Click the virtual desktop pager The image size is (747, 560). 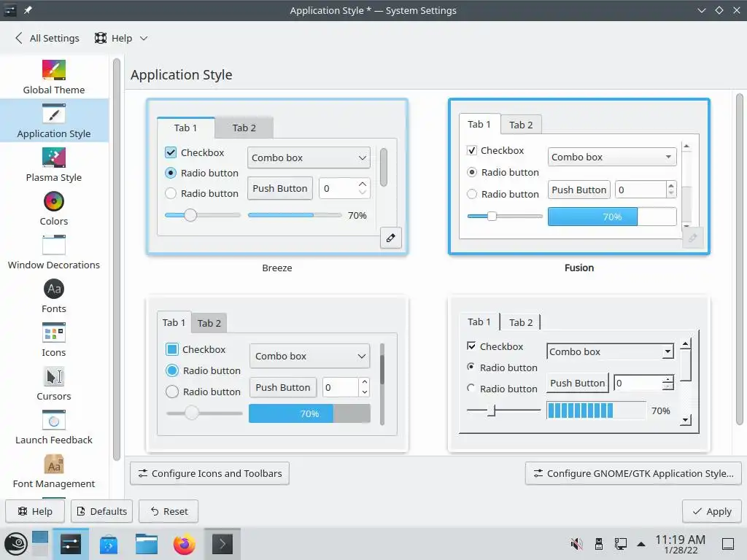[x=40, y=544]
